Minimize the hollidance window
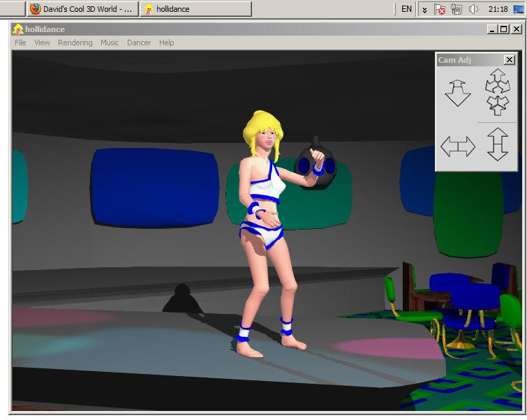 492,29
